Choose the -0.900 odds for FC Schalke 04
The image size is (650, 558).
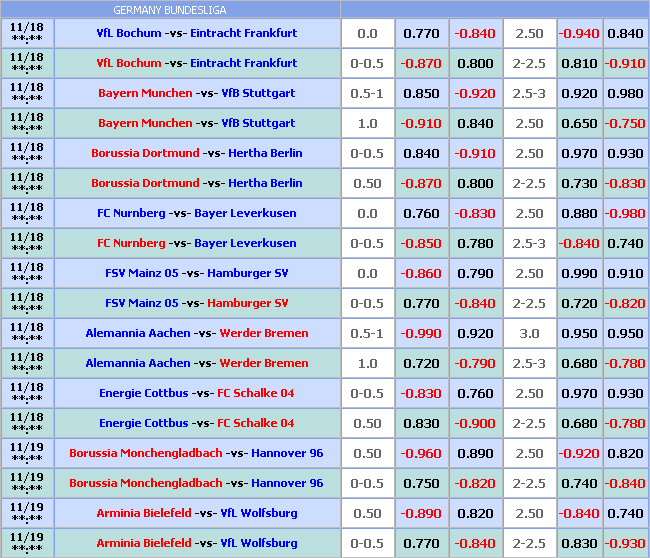(475, 423)
